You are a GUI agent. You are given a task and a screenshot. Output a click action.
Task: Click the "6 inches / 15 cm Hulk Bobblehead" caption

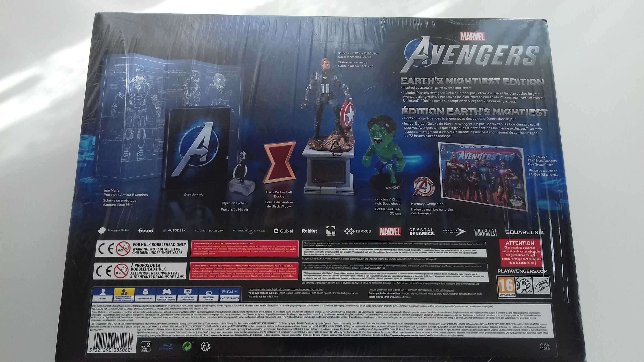coord(388,201)
